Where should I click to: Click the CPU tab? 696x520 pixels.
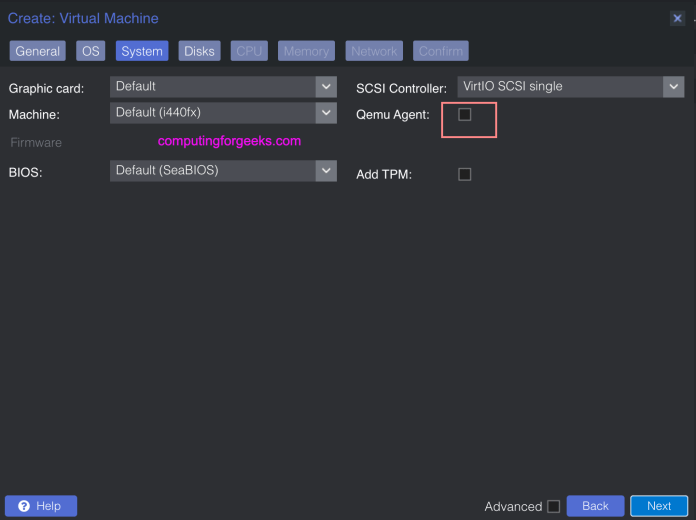tap(249, 51)
